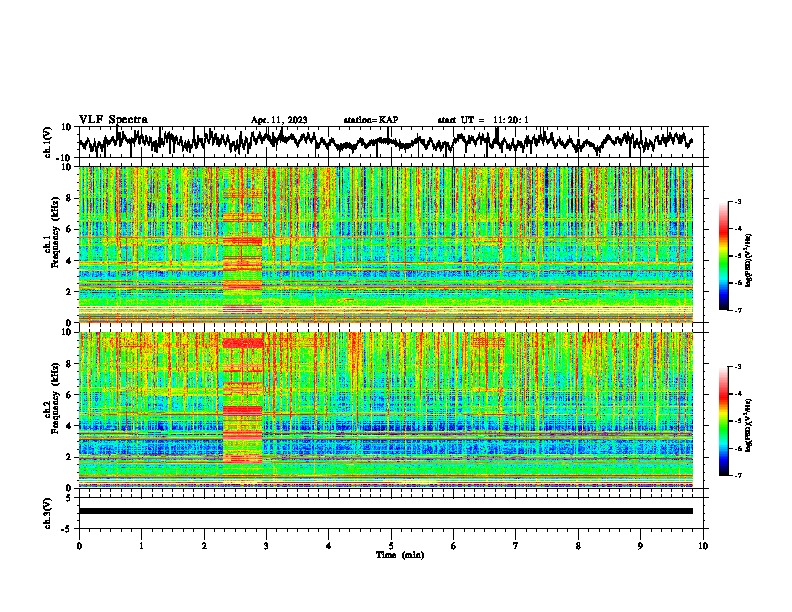The height and width of the screenshot is (612, 792).
Task: Select the "Time (min)" x-axis label
Action: [400, 555]
